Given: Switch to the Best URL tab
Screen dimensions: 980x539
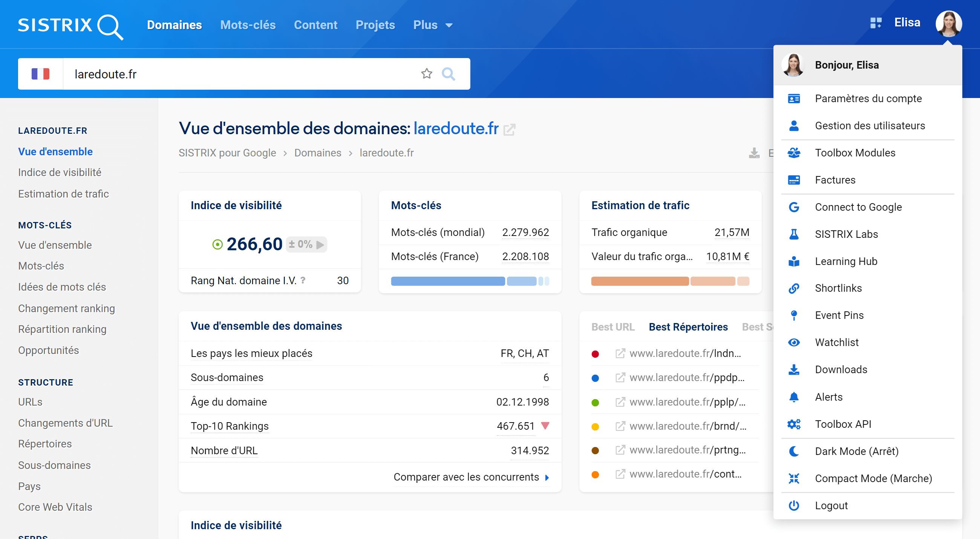Looking at the screenshot, I should 612,327.
